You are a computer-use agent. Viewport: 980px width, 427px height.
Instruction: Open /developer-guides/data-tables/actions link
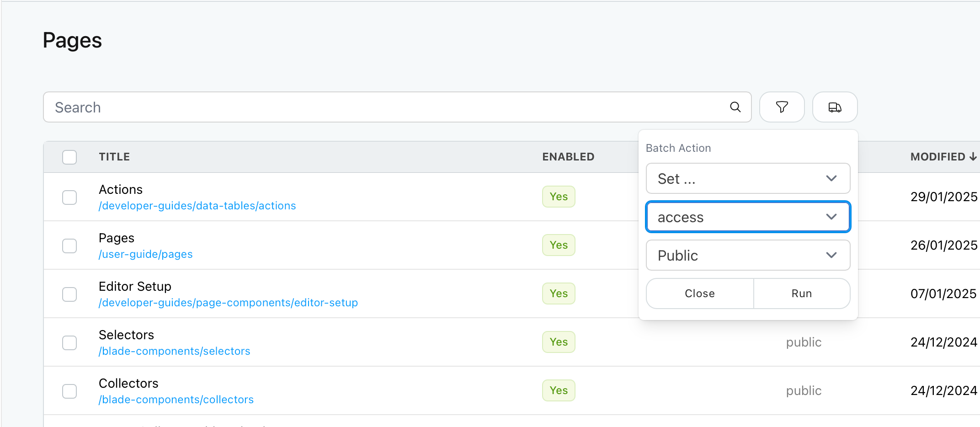(x=197, y=206)
